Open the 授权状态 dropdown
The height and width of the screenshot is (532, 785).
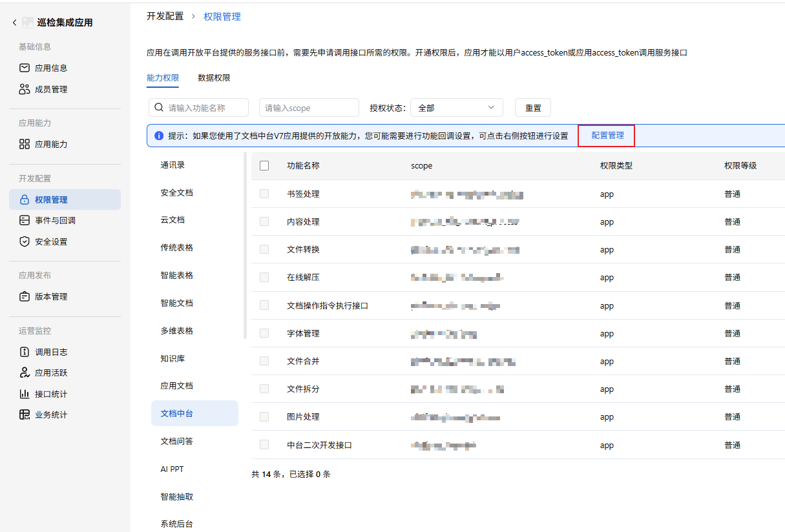coord(457,107)
